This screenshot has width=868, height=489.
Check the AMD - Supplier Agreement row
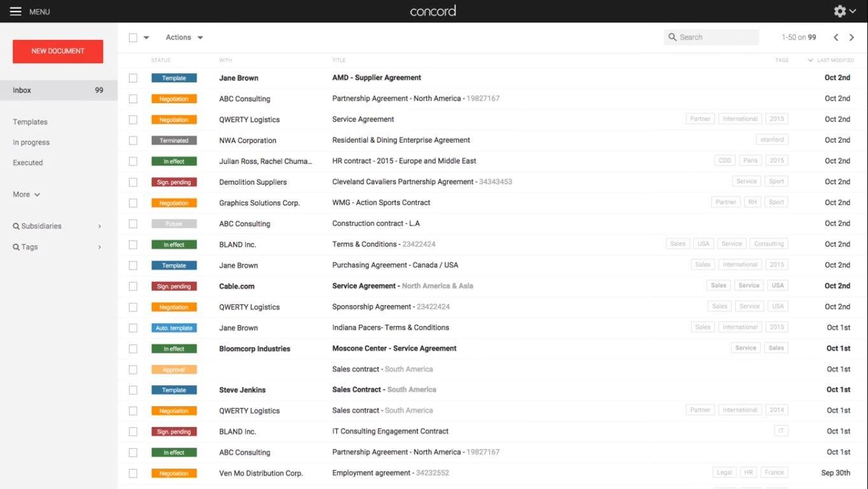133,78
